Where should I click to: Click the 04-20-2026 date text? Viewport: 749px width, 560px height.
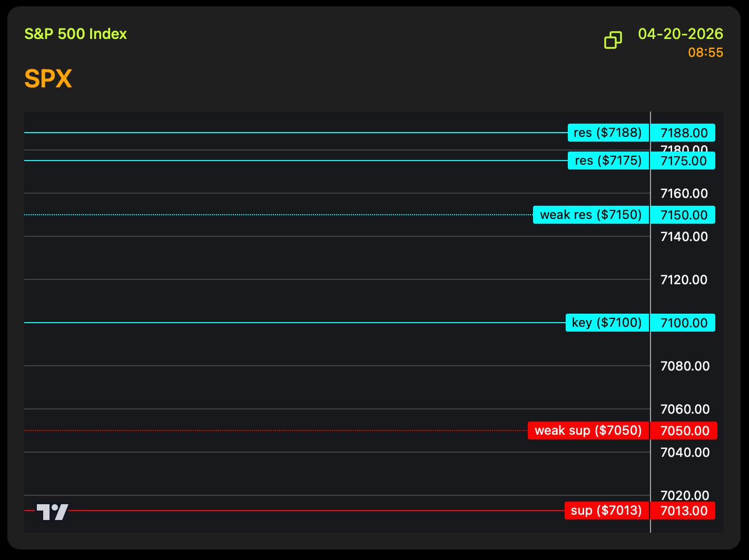coord(681,34)
